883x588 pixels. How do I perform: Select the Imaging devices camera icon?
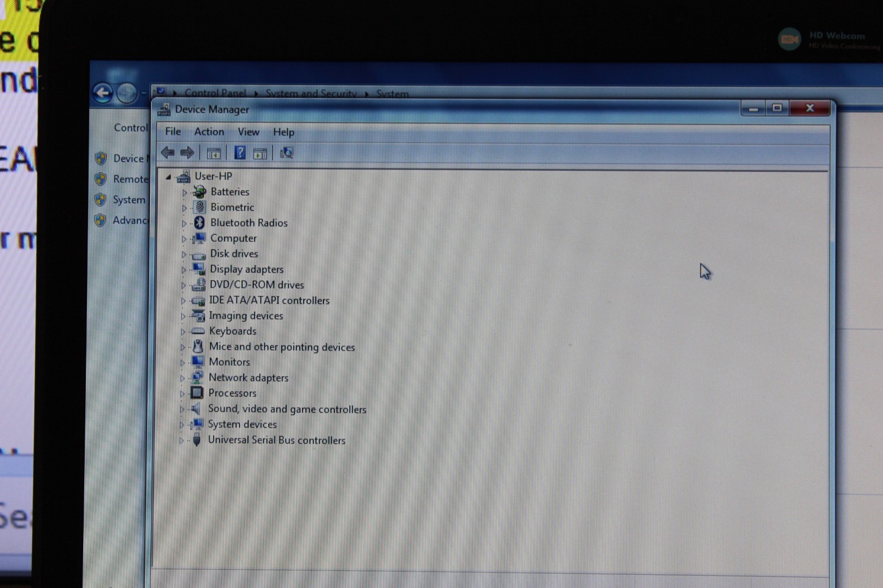tap(198, 316)
